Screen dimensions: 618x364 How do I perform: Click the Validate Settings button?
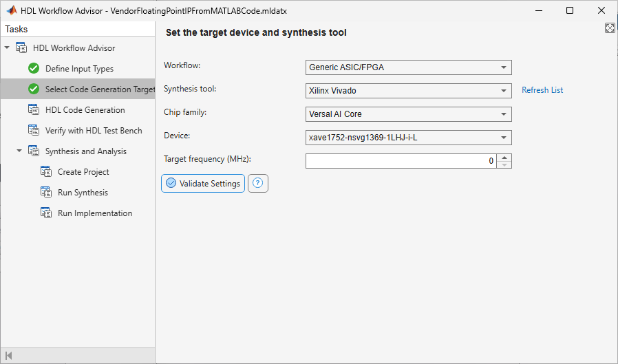coord(203,183)
